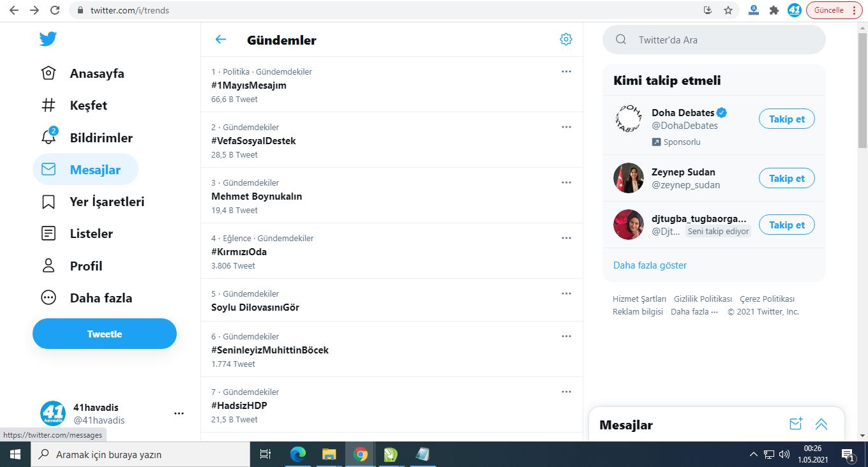This screenshot has height=467, width=868.
Task: Open #SeninleyizMuhittinBöcek trend
Action: [270, 350]
